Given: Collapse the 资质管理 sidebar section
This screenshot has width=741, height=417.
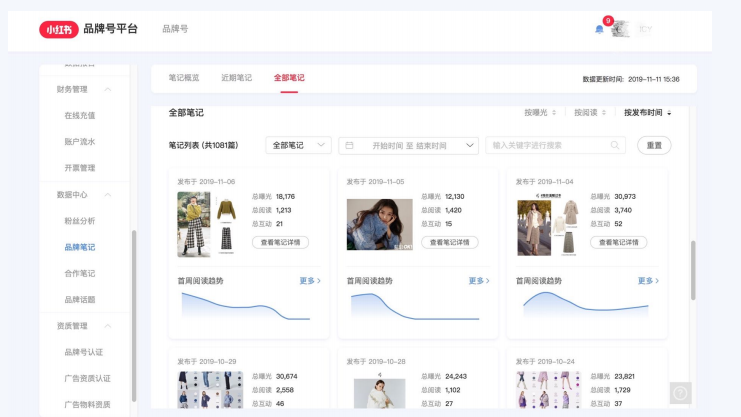Looking at the screenshot, I should [x=107, y=326].
